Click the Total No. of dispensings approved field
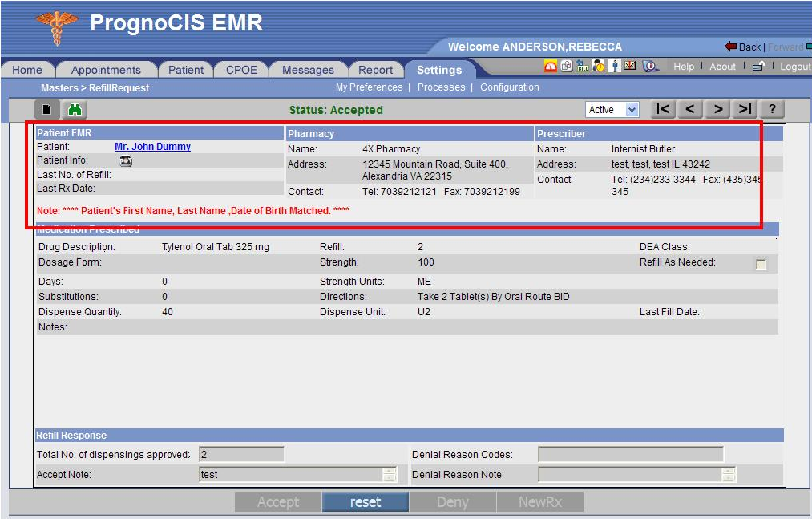812x519 pixels. click(x=242, y=454)
